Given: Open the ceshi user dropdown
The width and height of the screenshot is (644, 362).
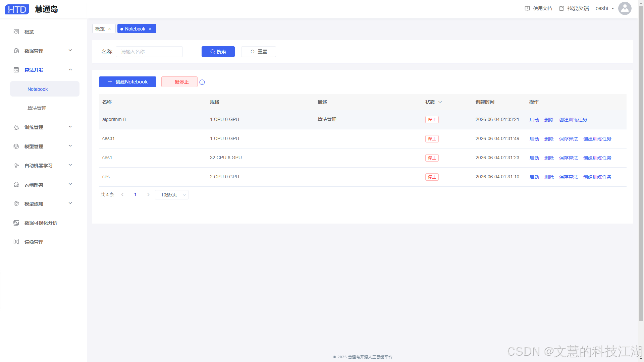Looking at the screenshot, I should click(x=605, y=8).
